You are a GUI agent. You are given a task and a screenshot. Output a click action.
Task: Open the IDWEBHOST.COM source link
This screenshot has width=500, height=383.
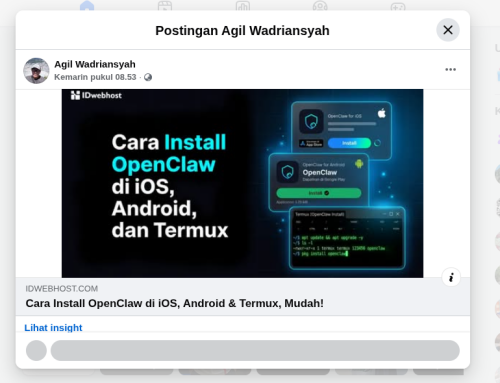62,289
